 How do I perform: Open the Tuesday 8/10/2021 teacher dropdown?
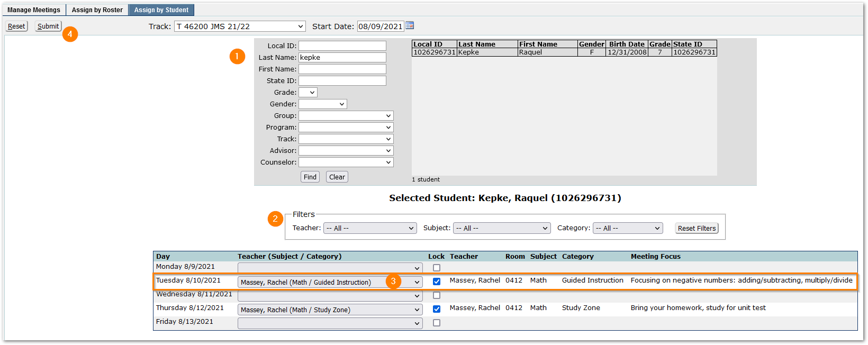[x=330, y=282]
